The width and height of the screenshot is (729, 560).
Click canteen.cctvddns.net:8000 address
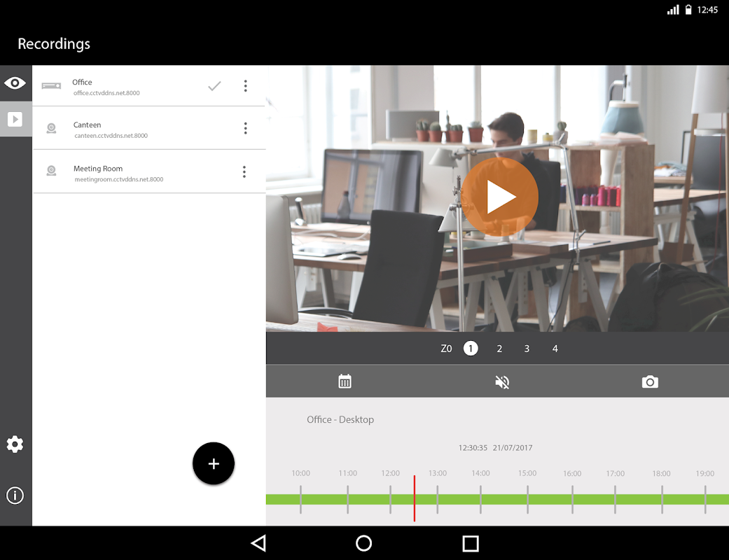pos(111,136)
